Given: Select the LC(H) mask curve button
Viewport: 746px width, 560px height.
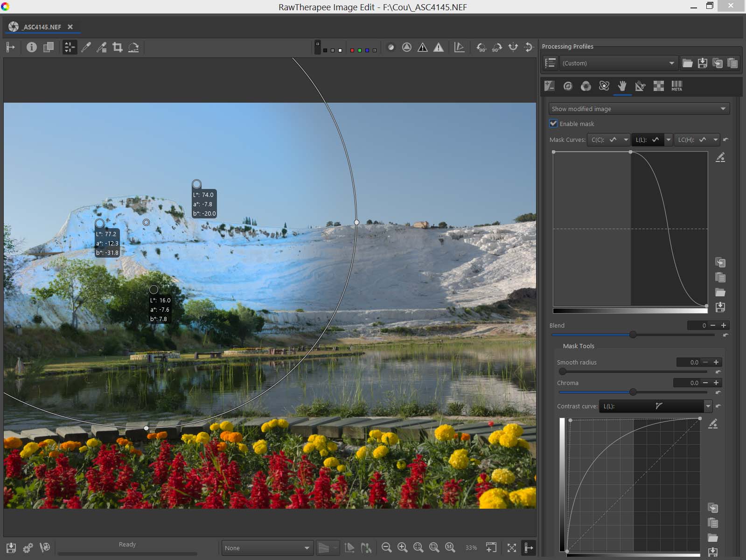Looking at the screenshot, I should point(692,140).
